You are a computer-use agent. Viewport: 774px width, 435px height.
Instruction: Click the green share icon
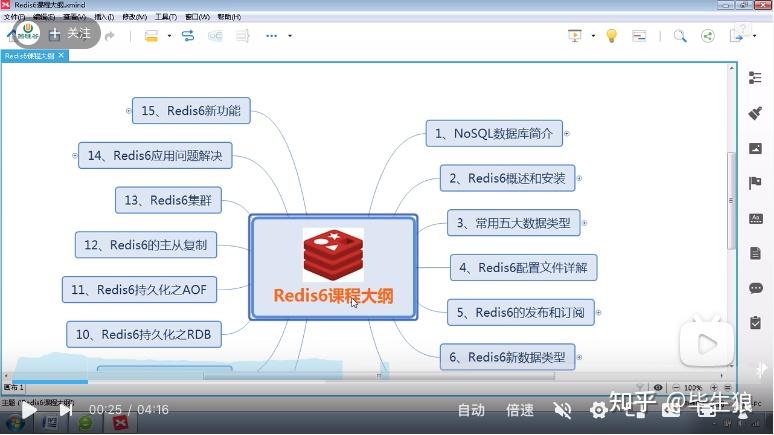[x=708, y=36]
